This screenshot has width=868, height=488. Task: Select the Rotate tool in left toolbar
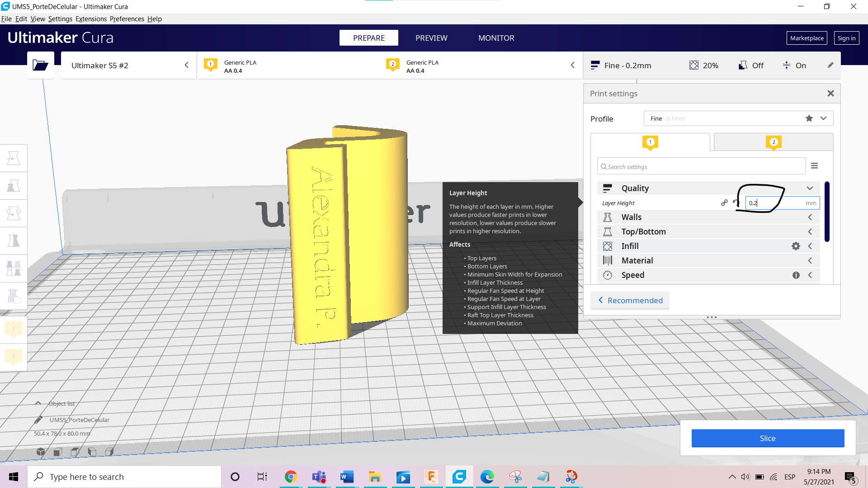pyautogui.click(x=14, y=213)
